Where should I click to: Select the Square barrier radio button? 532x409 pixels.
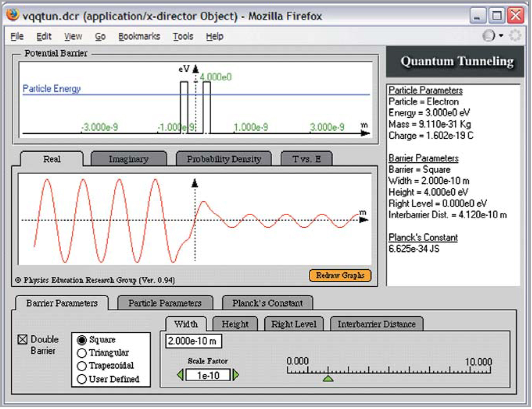point(82,340)
